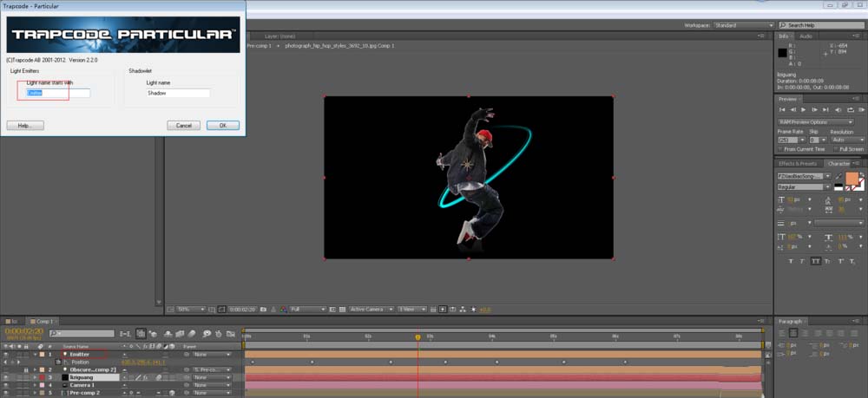Switch to the Info panel tab

pyautogui.click(x=783, y=36)
